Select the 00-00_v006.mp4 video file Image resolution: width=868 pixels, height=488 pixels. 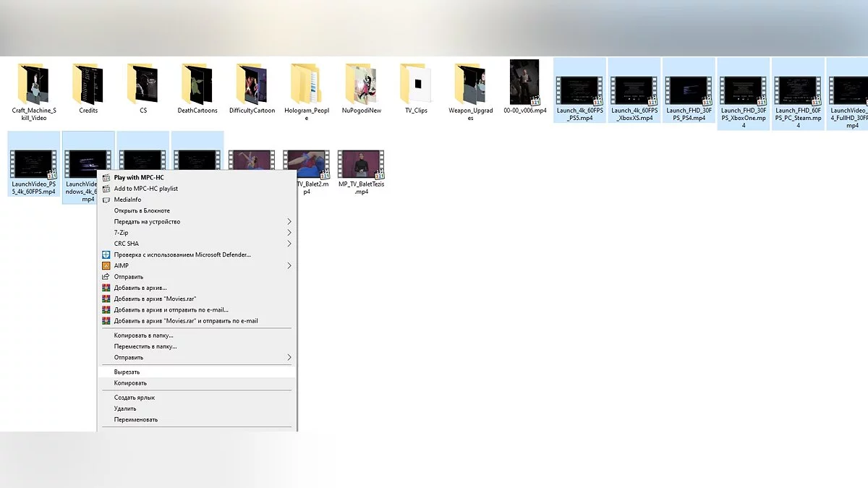[x=525, y=88]
